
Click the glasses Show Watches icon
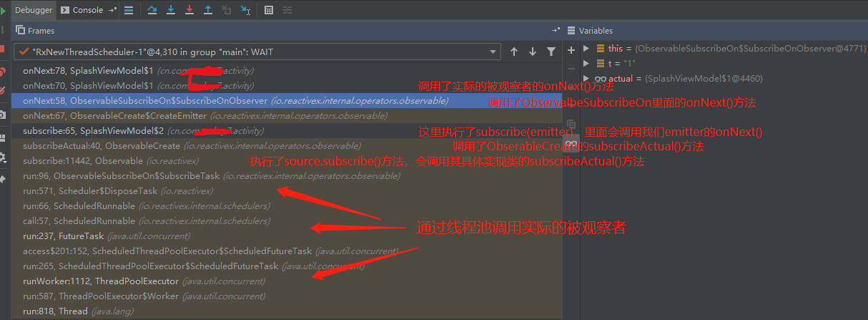[x=571, y=144]
